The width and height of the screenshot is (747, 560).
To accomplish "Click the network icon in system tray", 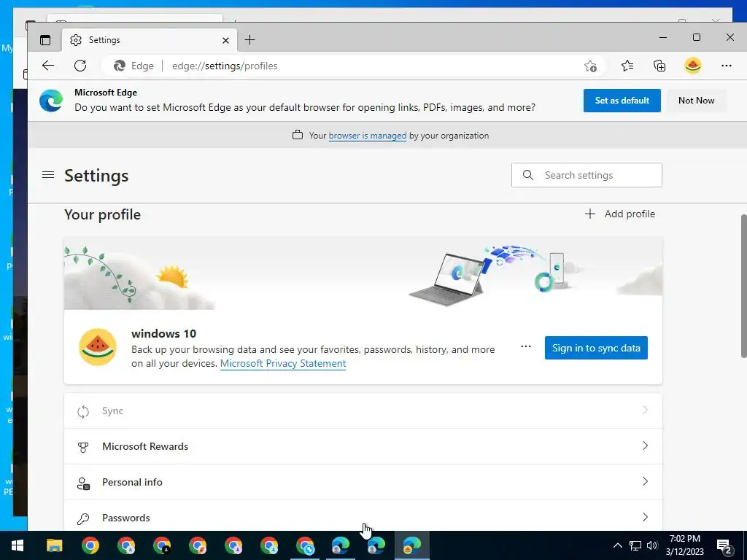I will pos(635,545).
